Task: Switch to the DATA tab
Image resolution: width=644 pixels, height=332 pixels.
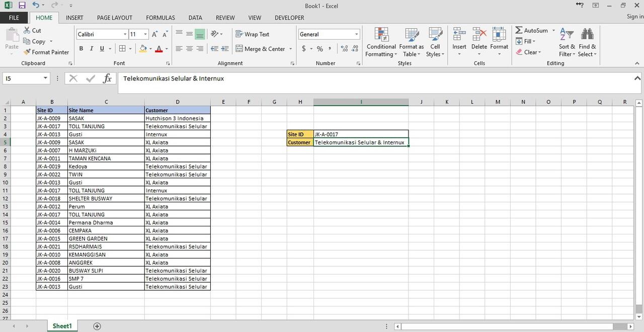Action: pos(195,18)
